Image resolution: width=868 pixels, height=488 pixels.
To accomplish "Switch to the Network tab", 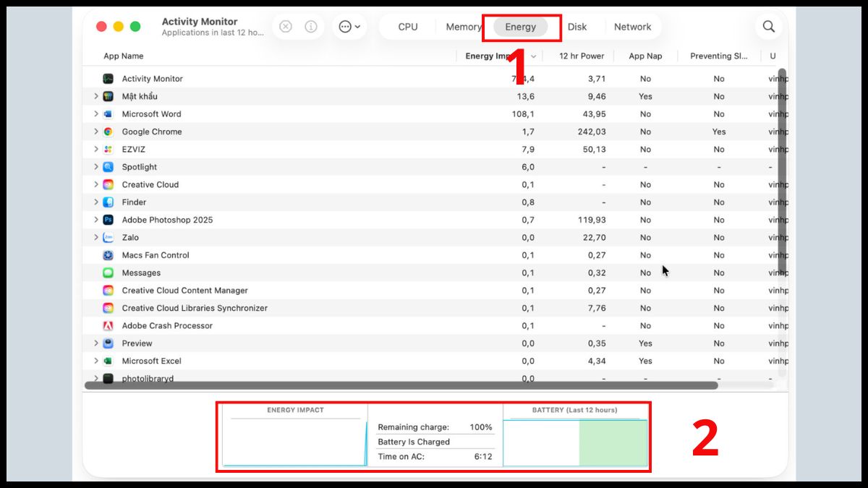I will [633, 27].
